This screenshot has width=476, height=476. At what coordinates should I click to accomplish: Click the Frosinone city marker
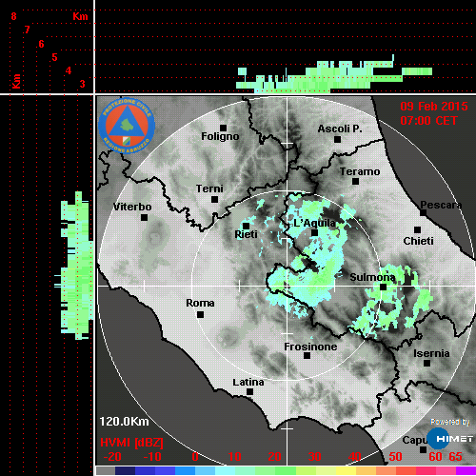[307, 355]
